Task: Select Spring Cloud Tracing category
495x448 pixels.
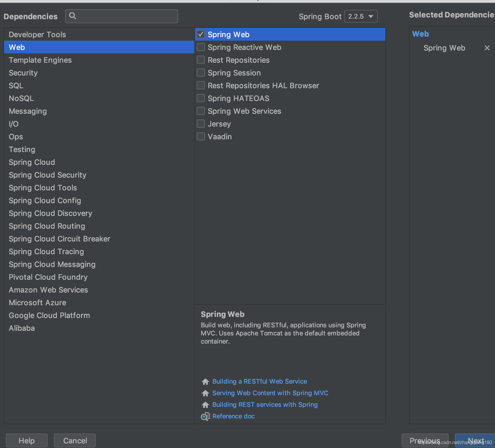Action: tap(99, 251)
